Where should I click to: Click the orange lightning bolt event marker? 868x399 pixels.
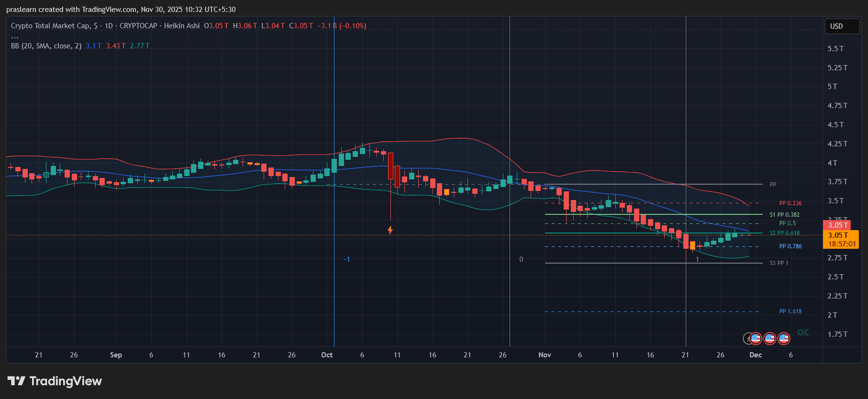pos(390,230)
